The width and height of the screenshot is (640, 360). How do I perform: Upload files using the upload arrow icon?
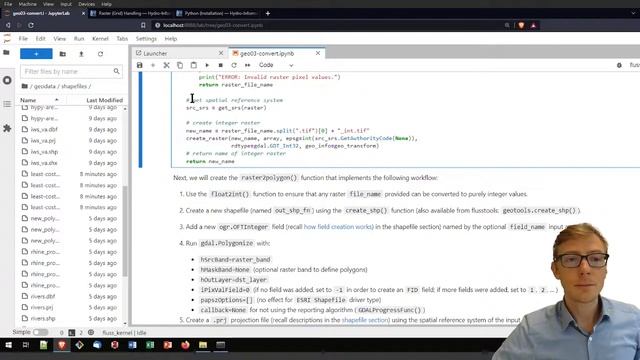(x=81, y=54)
